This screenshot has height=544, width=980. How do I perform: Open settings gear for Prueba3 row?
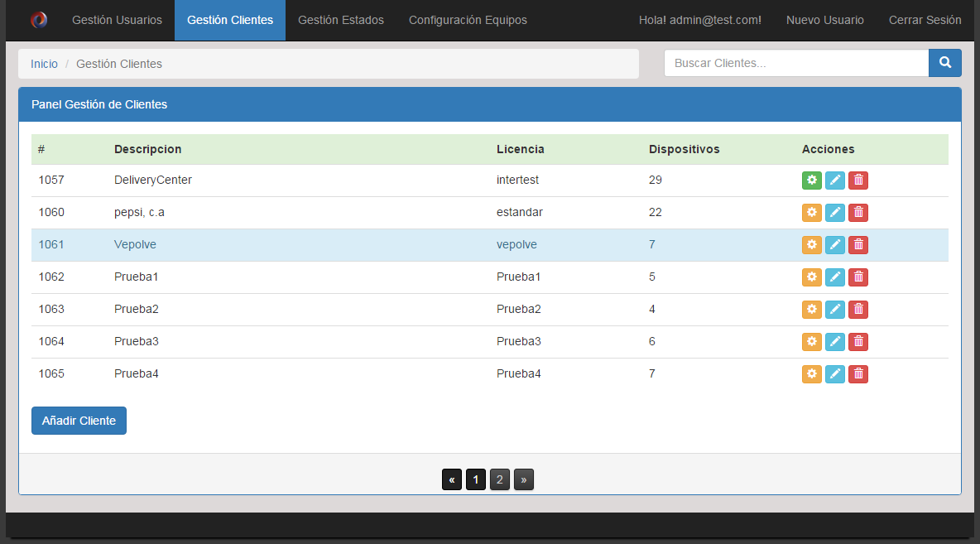coord(811,341)
